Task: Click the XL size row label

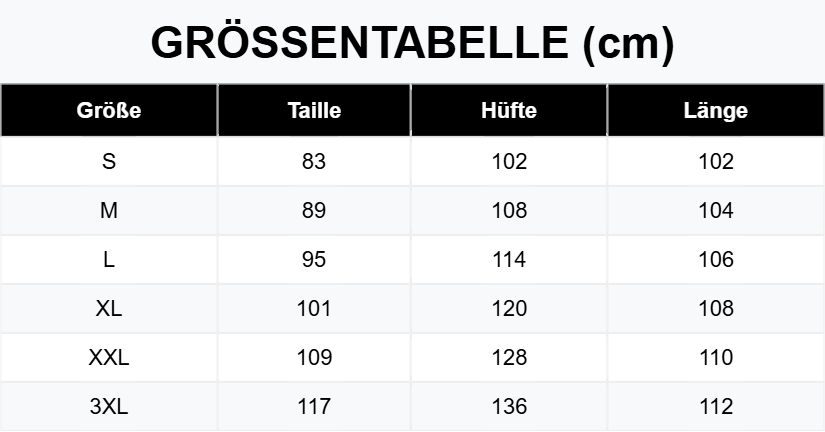Action: [x=109, y=309]
